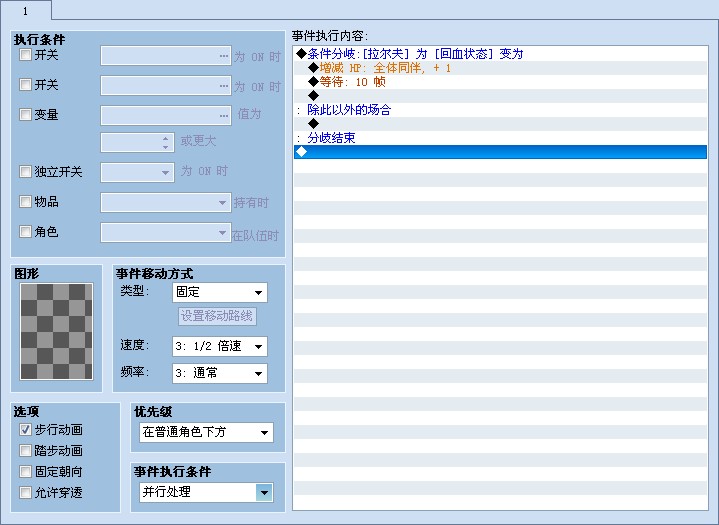719x525 pixels.
Task: Select the highlighted empty command line
Action: pos(500,152)
